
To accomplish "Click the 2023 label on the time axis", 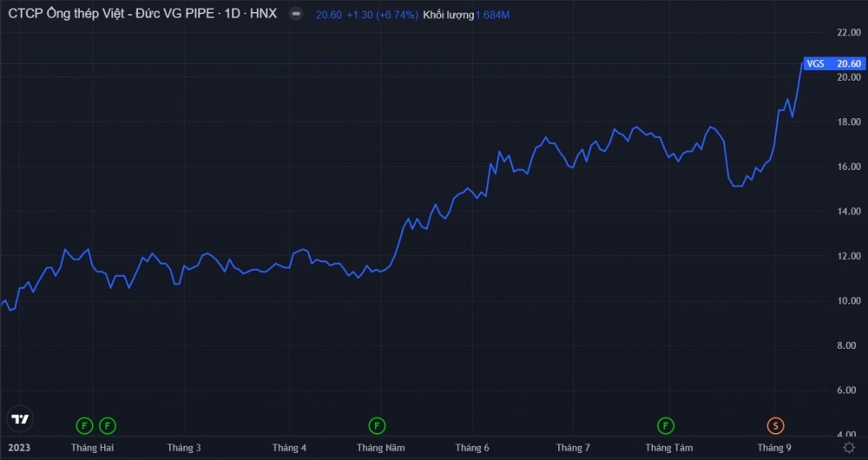I will (x=19, y=448).
